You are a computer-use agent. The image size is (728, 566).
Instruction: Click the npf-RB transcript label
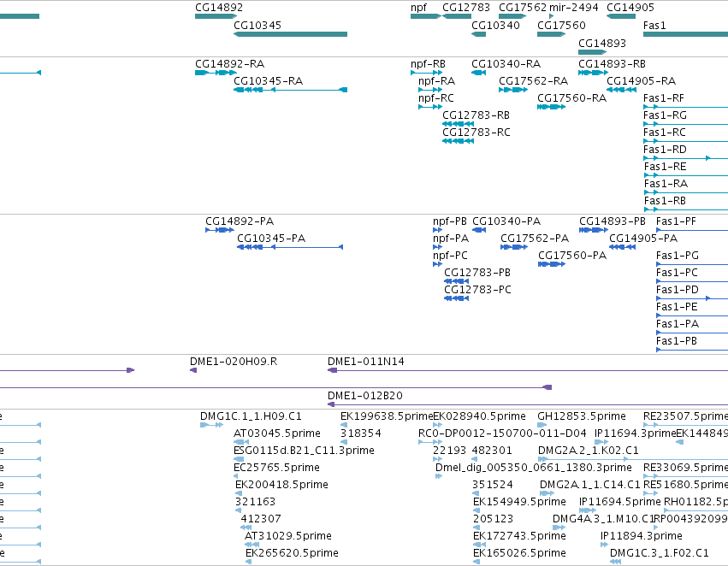428,64
